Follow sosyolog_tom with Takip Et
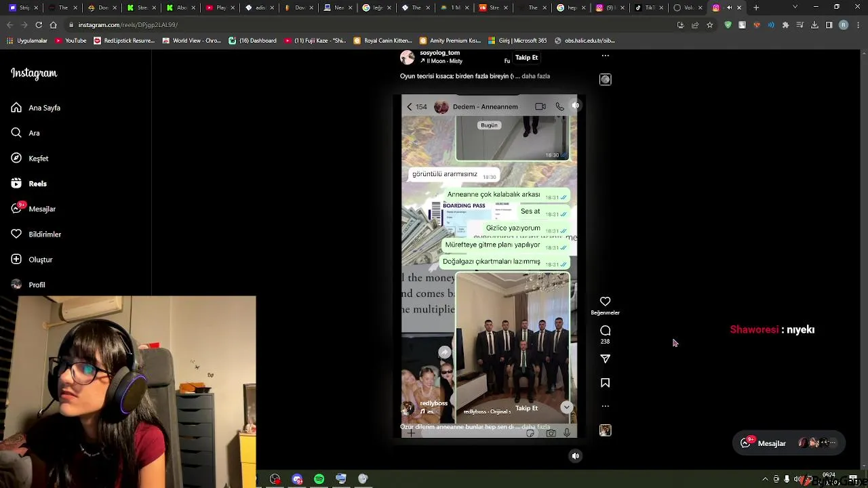 pos(526,58)
